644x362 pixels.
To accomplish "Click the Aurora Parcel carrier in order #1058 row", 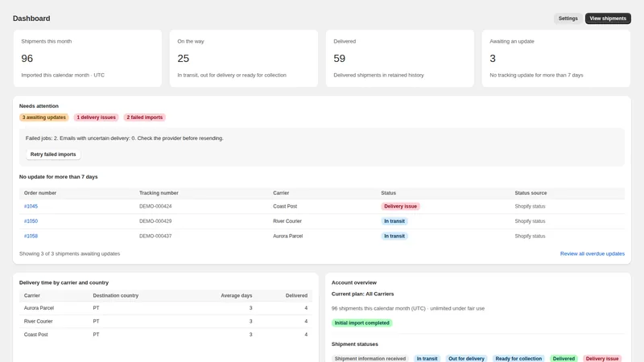I will (288, 236).
